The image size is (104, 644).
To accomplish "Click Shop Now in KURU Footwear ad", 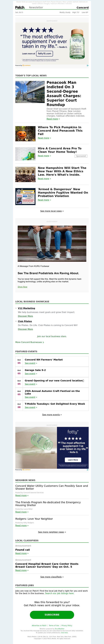I will coord(22,287).
